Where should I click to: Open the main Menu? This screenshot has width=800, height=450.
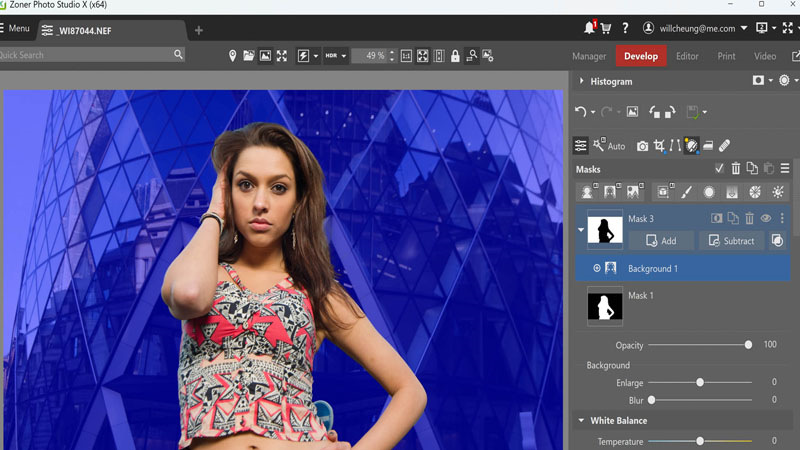coord(15,28)
